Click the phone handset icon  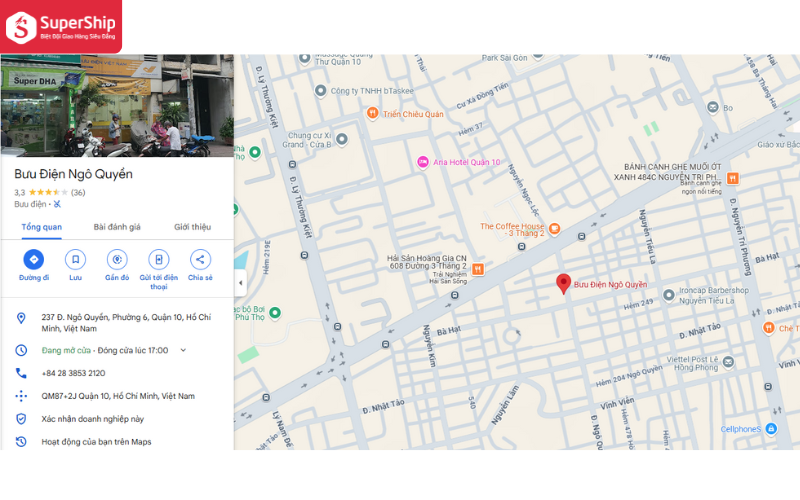point(21,373)
